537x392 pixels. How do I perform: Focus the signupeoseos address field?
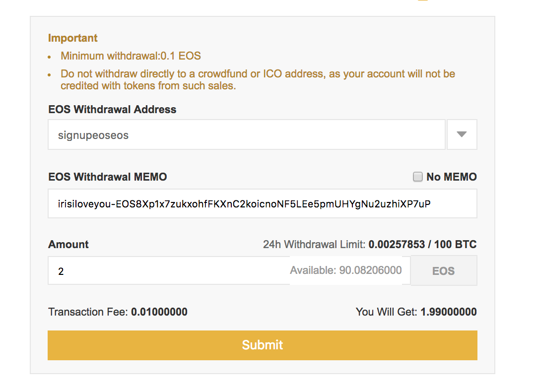tap(247, 134)
